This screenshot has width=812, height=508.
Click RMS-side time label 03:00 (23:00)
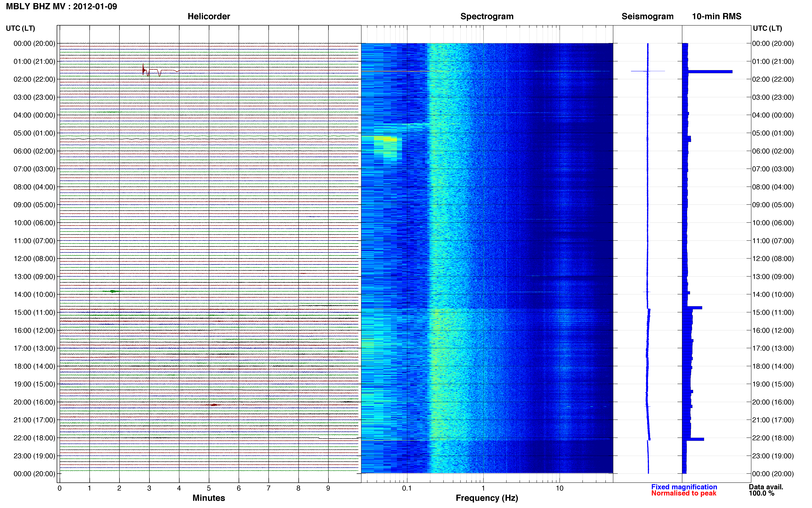point(773,97)
